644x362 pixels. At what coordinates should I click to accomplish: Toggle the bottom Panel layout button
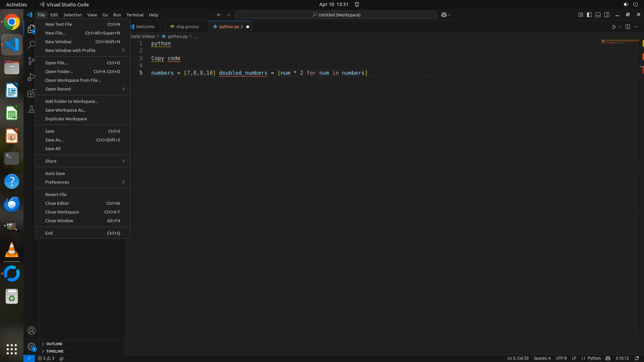598,15
